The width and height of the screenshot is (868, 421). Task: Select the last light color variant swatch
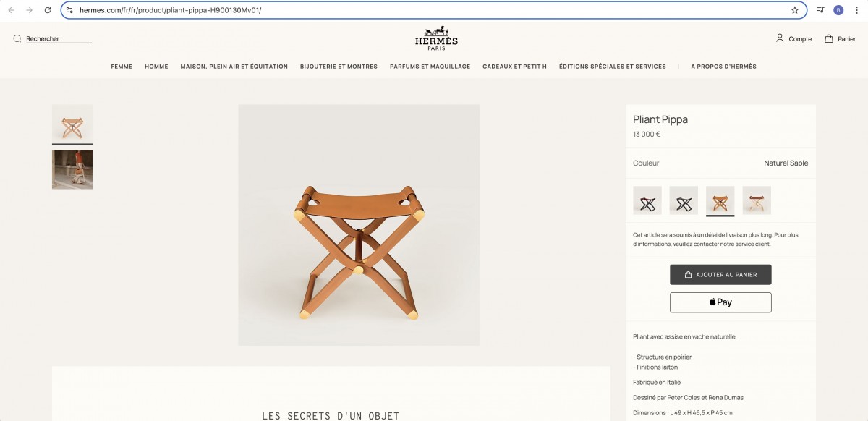click(x=757, y=200)
